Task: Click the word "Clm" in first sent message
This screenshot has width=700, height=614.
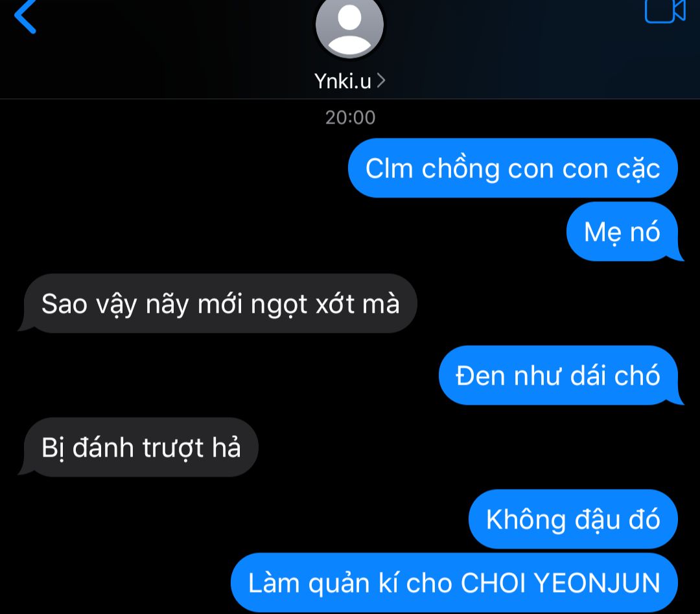Action: click(389, 168)
